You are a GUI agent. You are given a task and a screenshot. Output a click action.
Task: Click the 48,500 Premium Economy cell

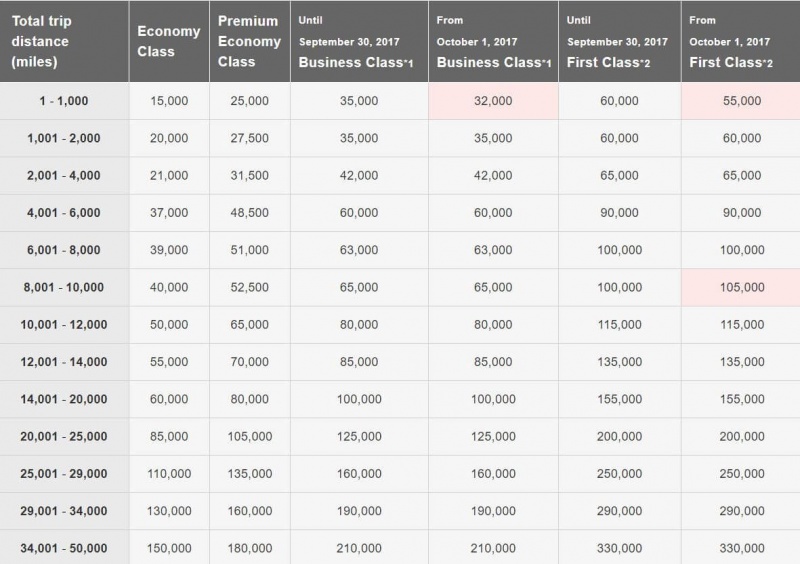(x=249, y=213)
